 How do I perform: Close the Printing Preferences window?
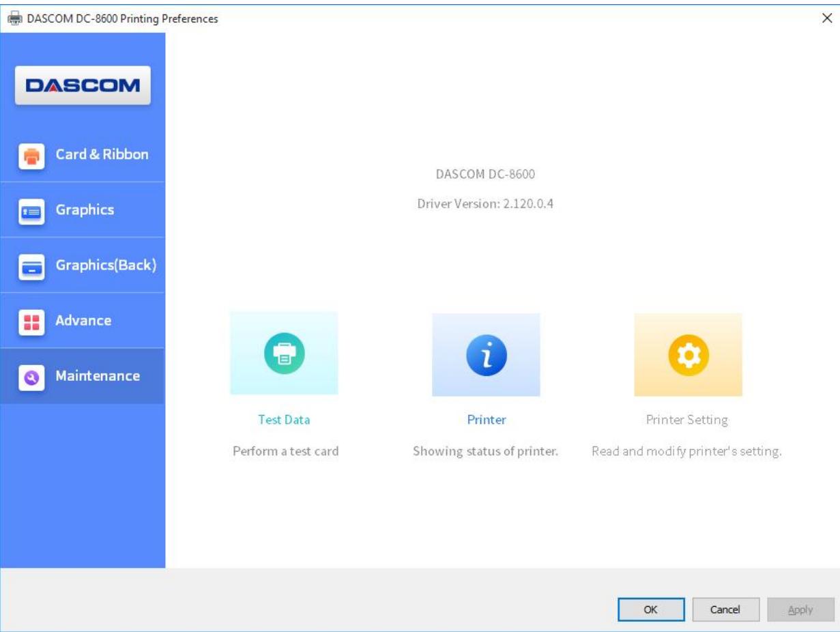pos(827,19)
